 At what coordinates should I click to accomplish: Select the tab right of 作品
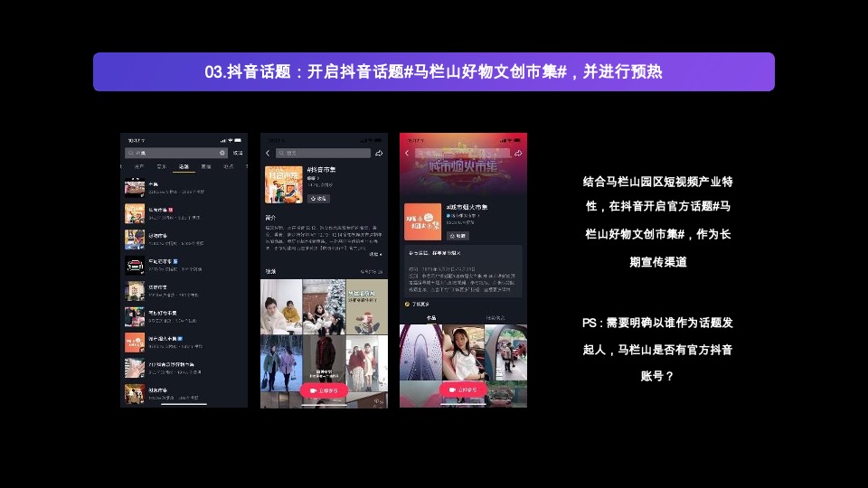495,318
